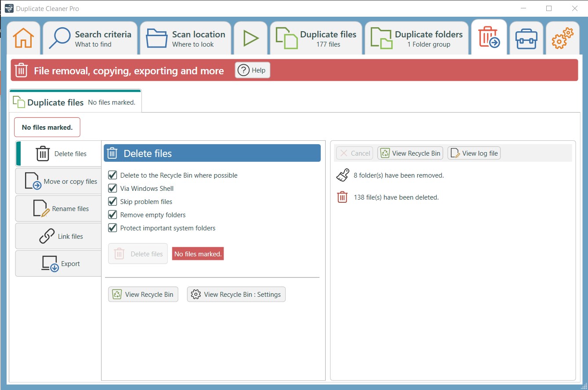Open Rename files option
Viewport: 588px width, 390px height.
tap(58, 208)
